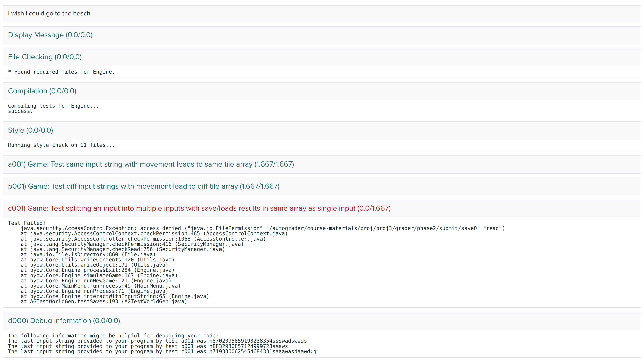Collapse the Style section header

click(31, 130)
